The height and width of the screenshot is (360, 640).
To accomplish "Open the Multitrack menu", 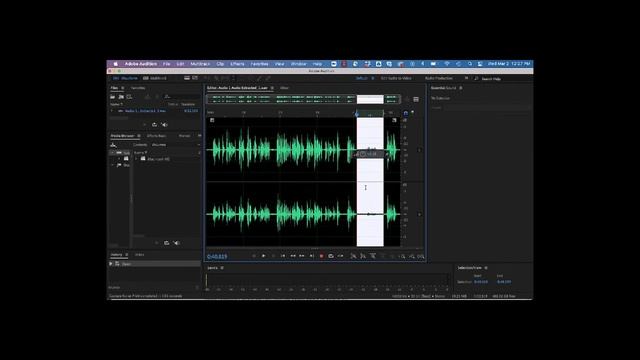I will pyautogui.click(x=200, y=64).
